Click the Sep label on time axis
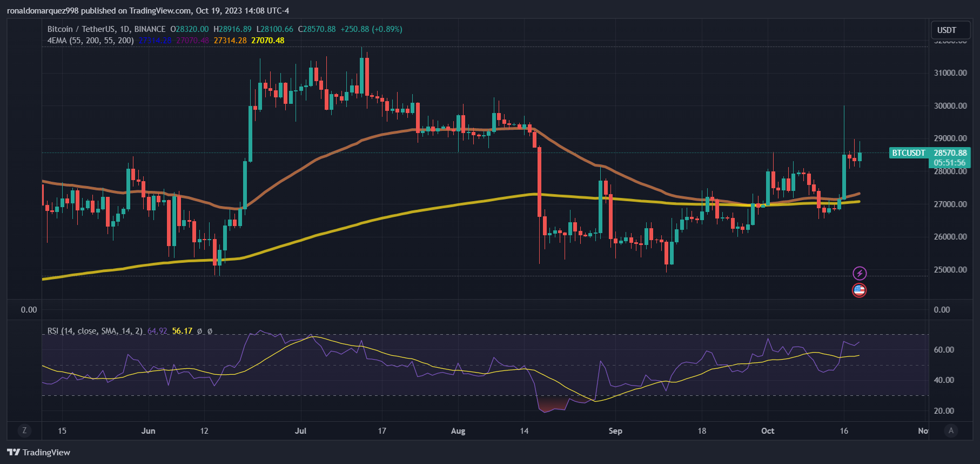The width and height of the screenshot is (980, 464). point(615,431)
